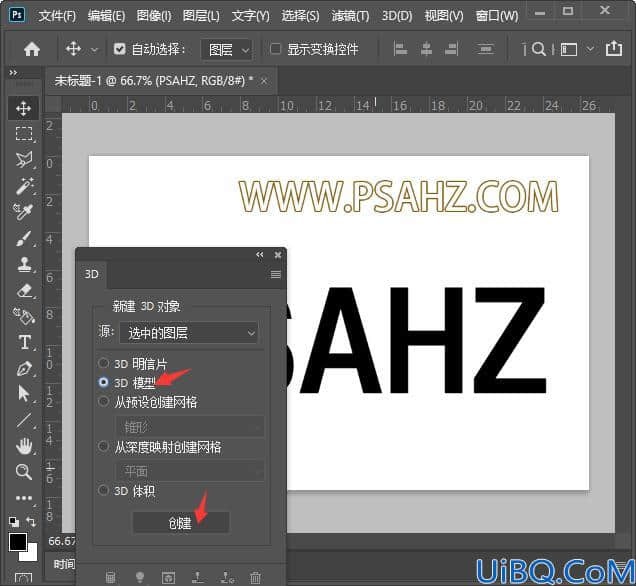
Task: Close the 3D panel
Action: (278, 255)
